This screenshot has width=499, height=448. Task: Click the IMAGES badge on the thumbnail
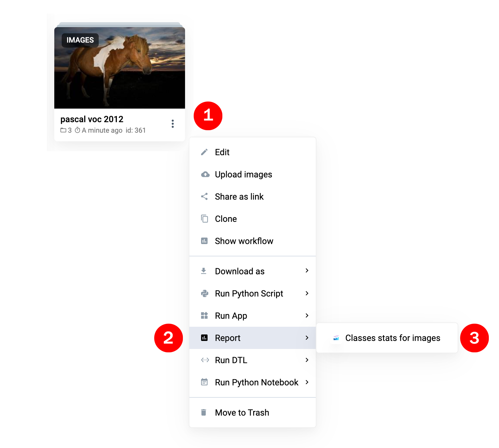(80, 40)
